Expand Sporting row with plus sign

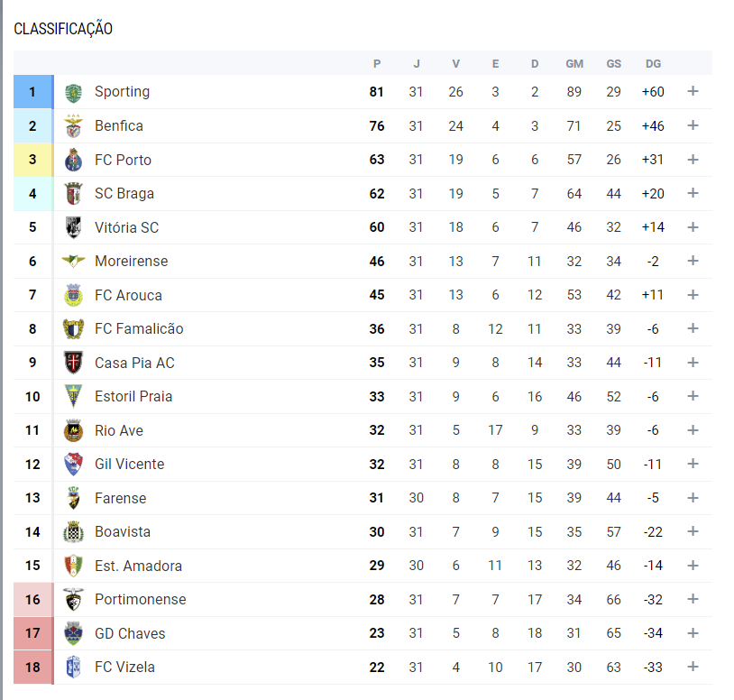pyautogui.click(x=693, y=91)
